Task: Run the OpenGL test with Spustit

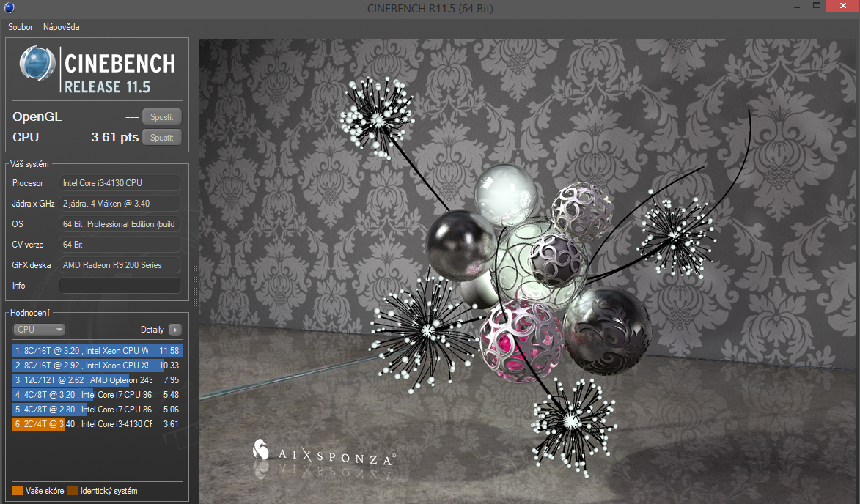Action: coord(161,117)
